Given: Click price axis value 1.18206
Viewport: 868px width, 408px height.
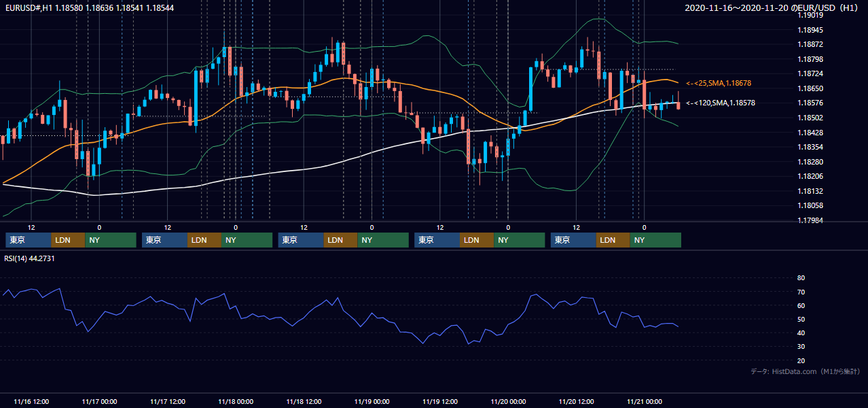Looking at the screenshot, I should tap(810, 176).
